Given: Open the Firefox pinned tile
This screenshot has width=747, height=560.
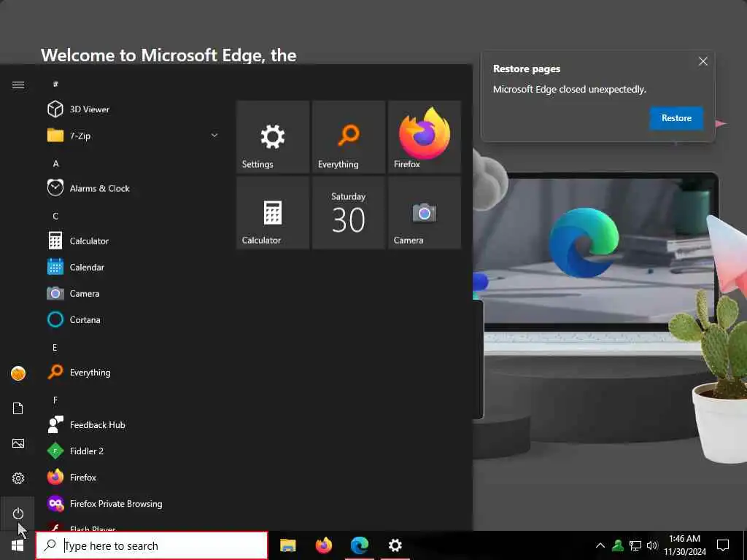Looking at the screenshot, I should pos(425,136).
